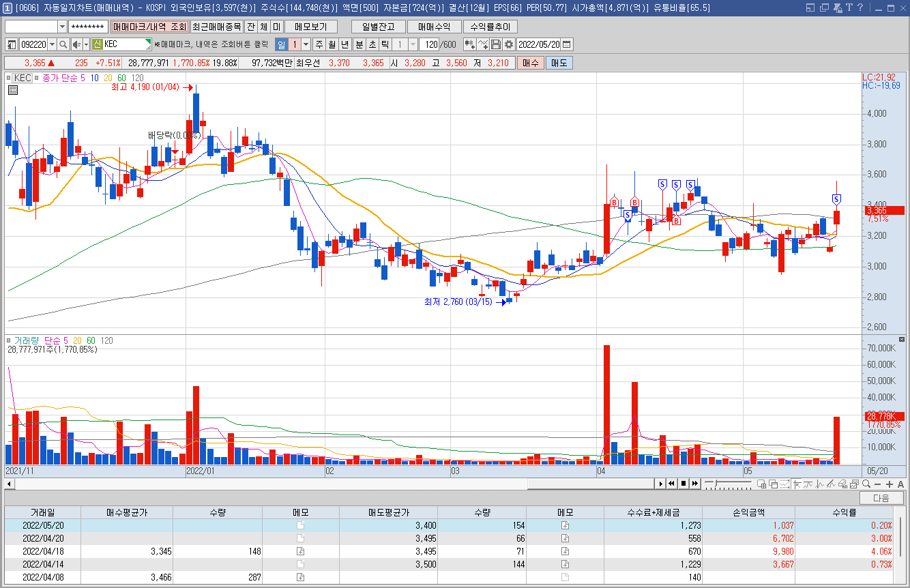This screenshot has height=588, width=910.
Task: Click 최근매매종목 button
Action: pos(216,27)
